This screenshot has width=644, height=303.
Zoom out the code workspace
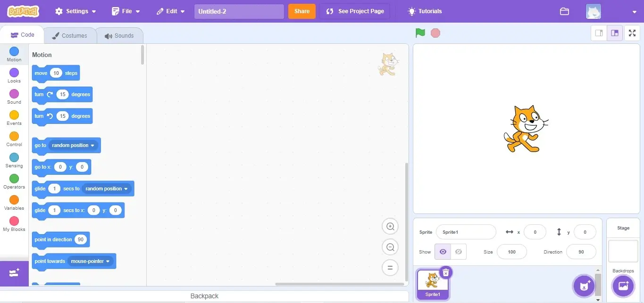coord(390,247)
